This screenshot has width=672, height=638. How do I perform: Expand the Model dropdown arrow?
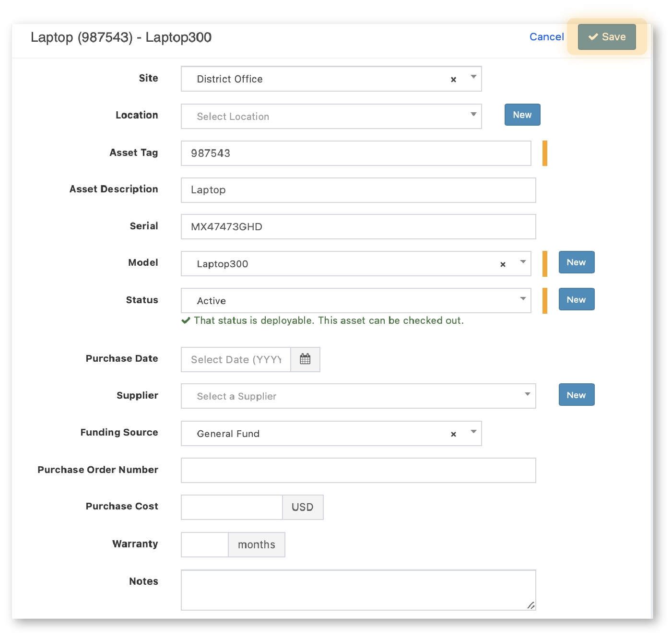coord(523,262)
